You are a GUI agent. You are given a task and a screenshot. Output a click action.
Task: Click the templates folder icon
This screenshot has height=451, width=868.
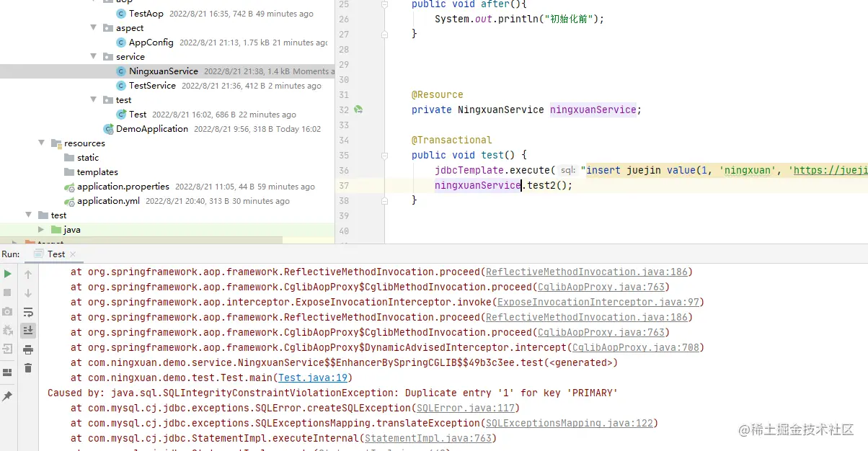(x=69, y=172)
